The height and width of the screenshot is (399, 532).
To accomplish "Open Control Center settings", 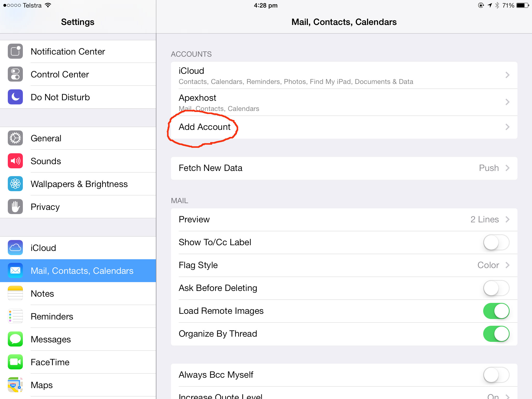I will pos(78,74).
